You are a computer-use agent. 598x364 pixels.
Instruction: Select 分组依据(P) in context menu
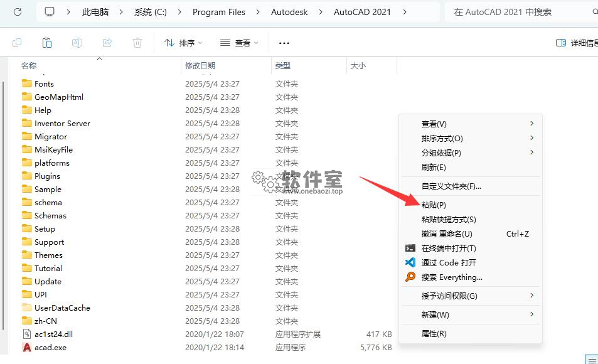click(471, 153)
